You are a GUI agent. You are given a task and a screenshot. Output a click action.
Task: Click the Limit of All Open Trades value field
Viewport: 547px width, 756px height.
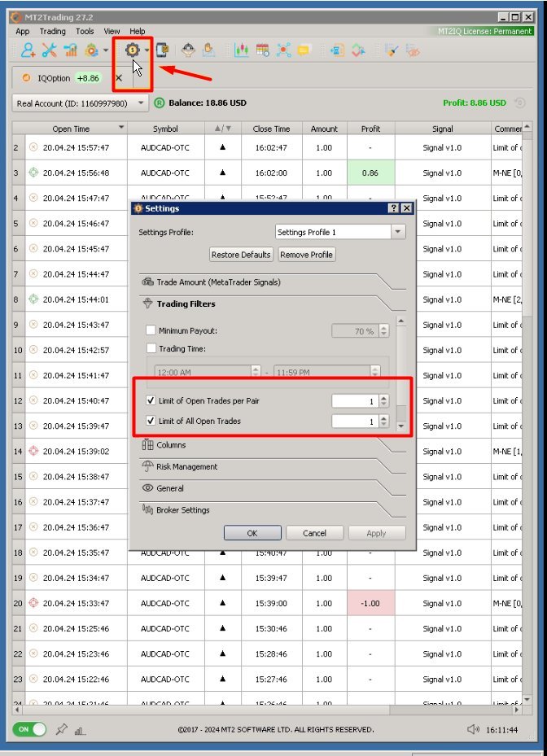point(354,422)
